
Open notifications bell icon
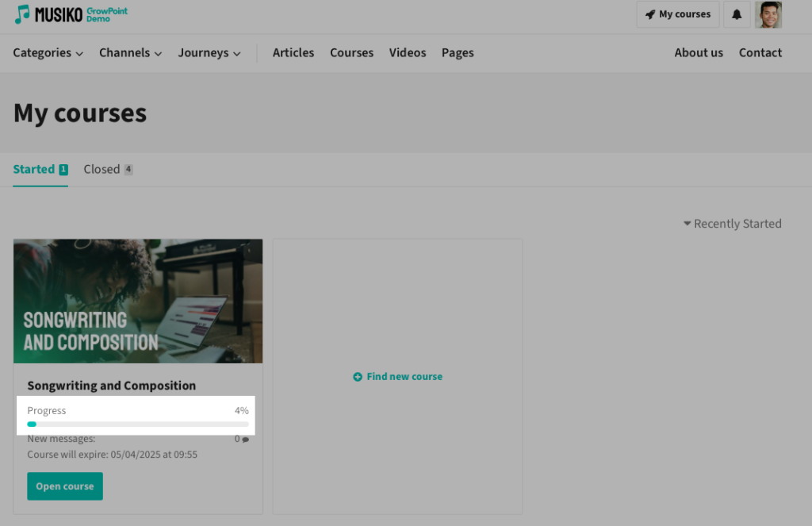(x=737, y=14)
